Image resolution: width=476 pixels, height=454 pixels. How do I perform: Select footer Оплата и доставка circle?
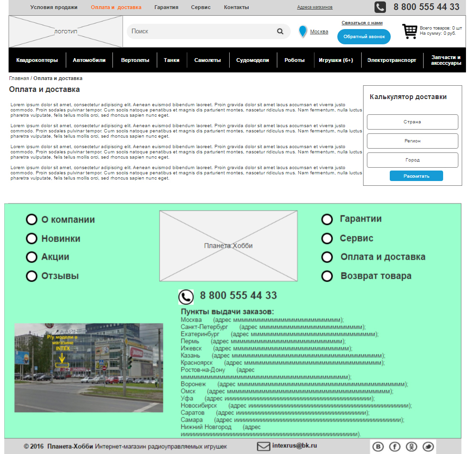[x=327, y=257]
